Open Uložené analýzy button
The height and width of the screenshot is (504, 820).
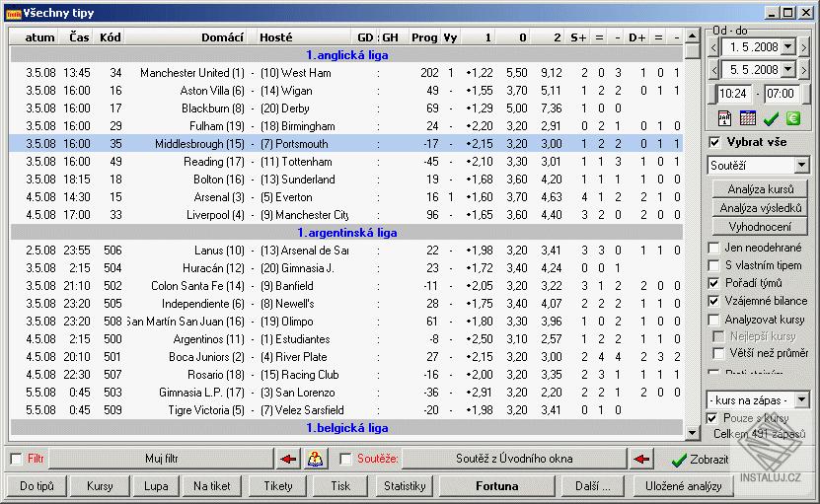point(683,486)
